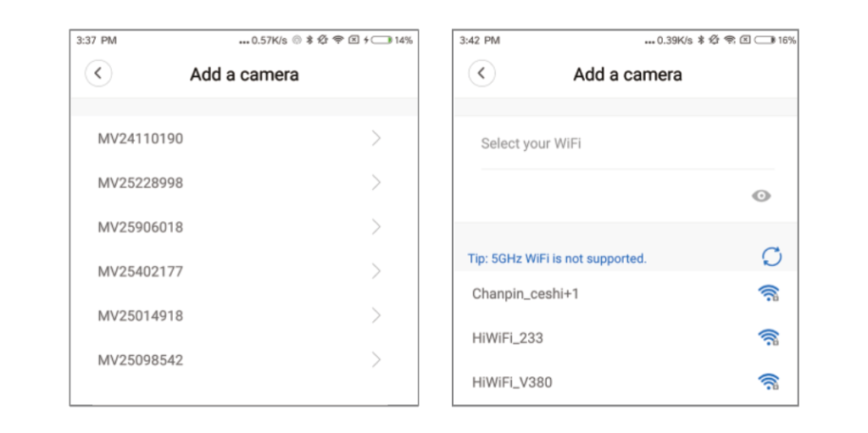Expand arrow beside MV25014918
Viewport: 868px width, 433px height.
click(377, 315)
